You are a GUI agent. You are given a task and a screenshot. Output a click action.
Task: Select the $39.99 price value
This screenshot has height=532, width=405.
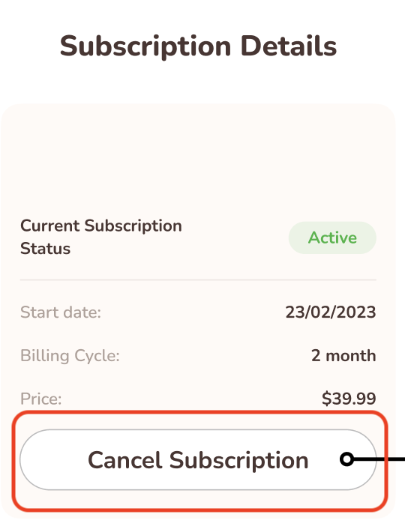(349, 399)
